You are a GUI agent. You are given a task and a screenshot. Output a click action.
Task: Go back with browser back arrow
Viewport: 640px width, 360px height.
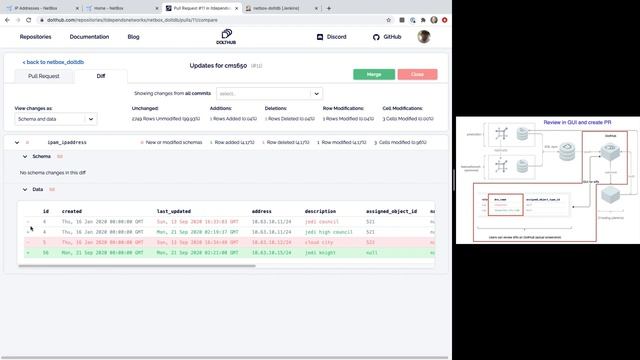(x=7, y=20)
